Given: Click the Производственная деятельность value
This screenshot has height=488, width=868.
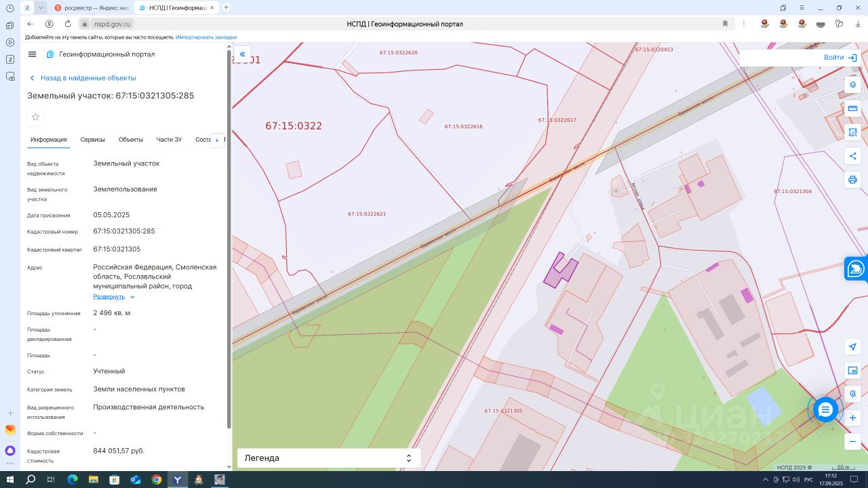Looking at the screenshot, I should pyautogui.click(x=149, y=407).
